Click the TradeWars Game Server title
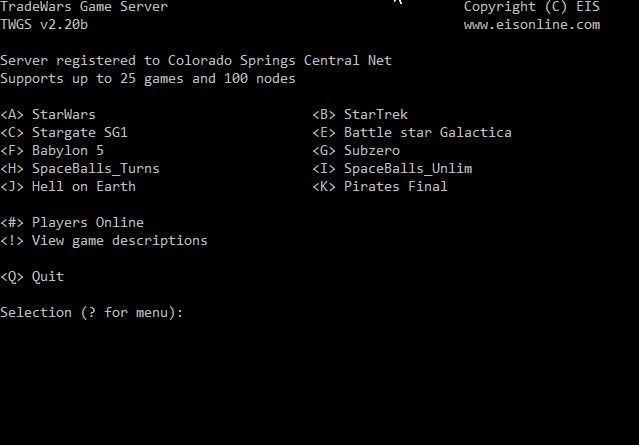This screenshot has height=445, width=639. (84, 6)
